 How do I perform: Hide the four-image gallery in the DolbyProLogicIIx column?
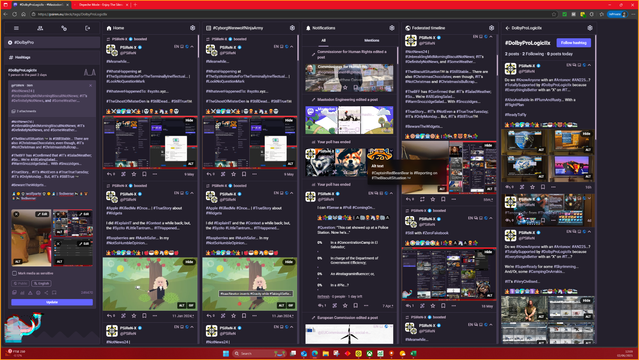(586, 134)
